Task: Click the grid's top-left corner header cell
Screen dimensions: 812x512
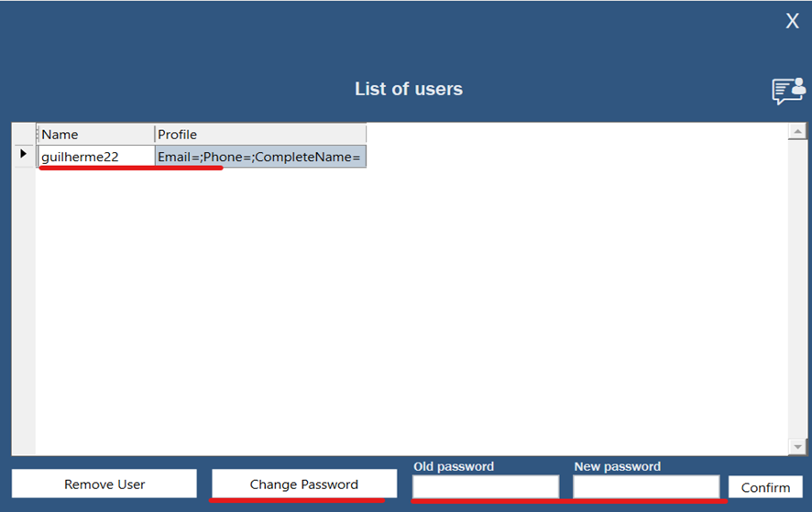Action: click(24, 134)
